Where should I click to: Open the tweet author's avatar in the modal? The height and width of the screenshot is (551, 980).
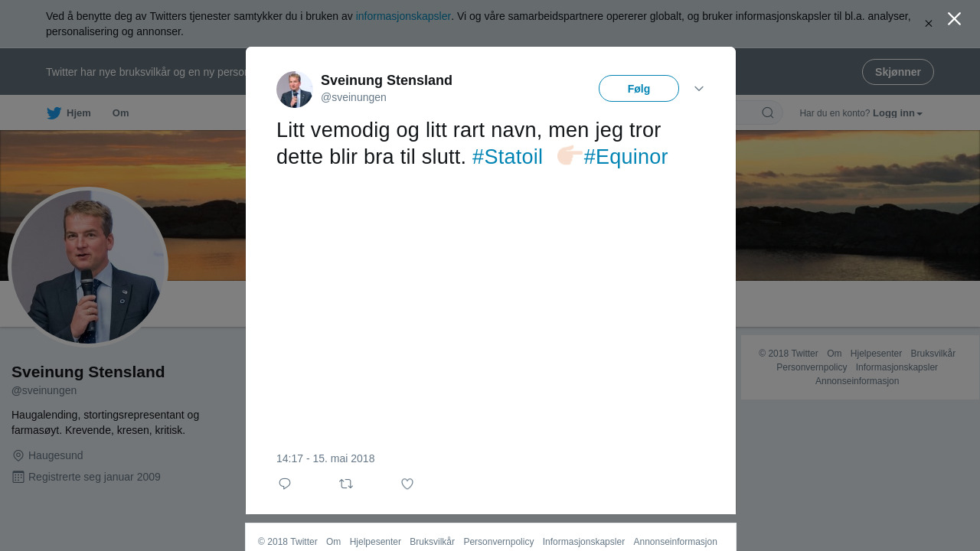click(x=295, y=90)
